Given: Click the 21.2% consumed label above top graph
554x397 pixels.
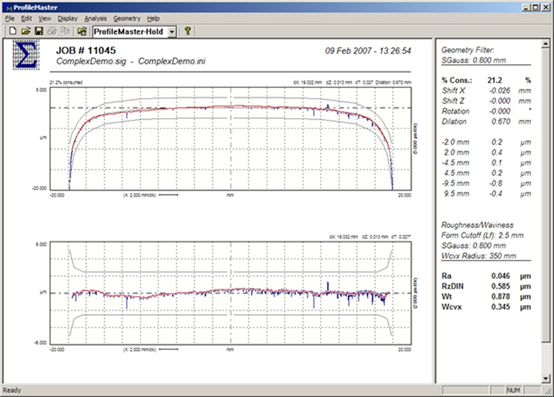Looking at the screenshot, I should pyautogui.click(x=66, y=82).
